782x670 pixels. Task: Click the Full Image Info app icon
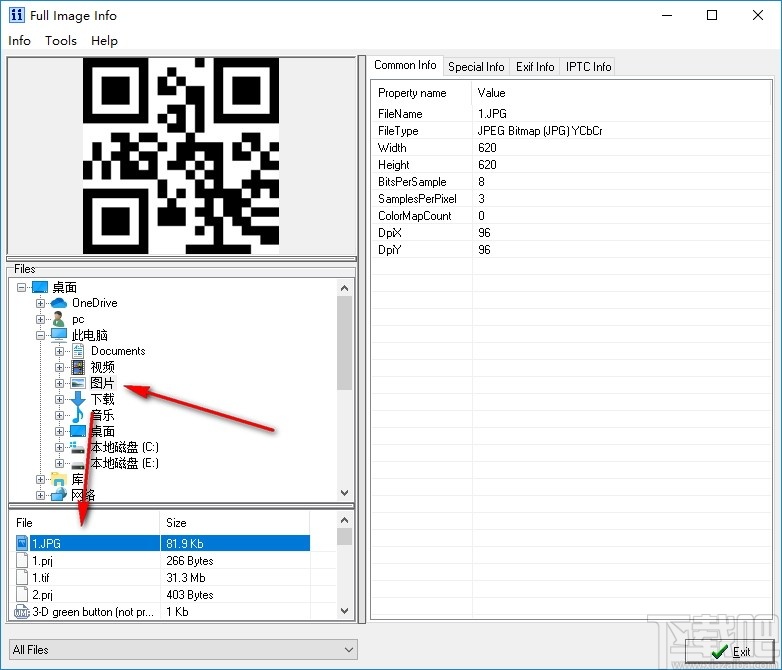tap(16, 15)
